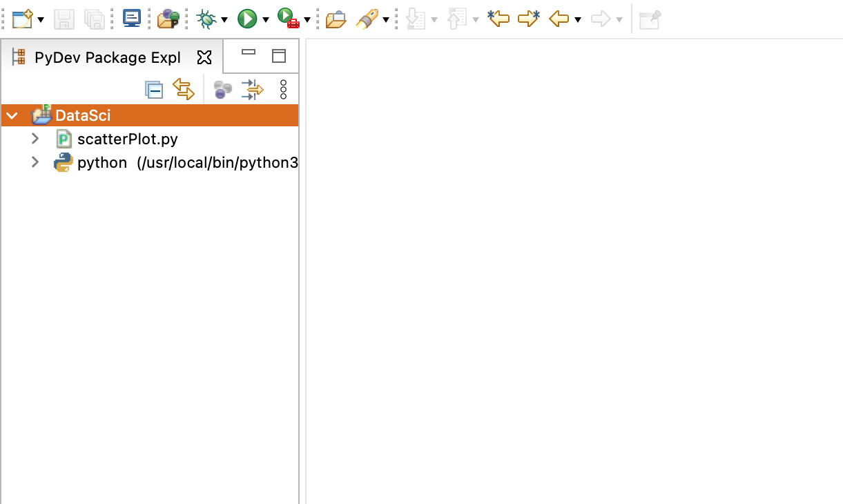Open the Run button dropdown arrow
Viewport: 843px width, 504px height.
(x=266, y=20)
